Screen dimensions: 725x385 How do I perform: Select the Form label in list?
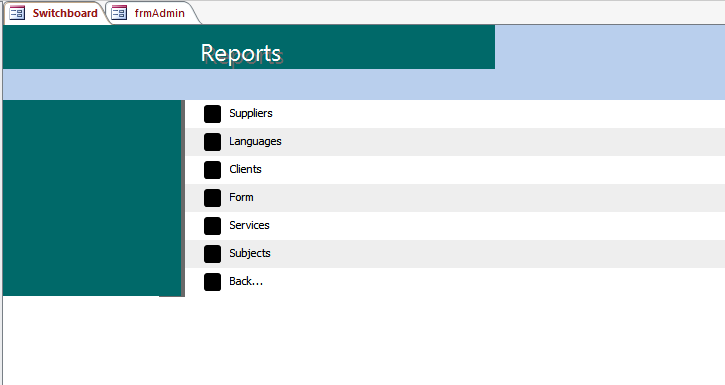[241, 197]
